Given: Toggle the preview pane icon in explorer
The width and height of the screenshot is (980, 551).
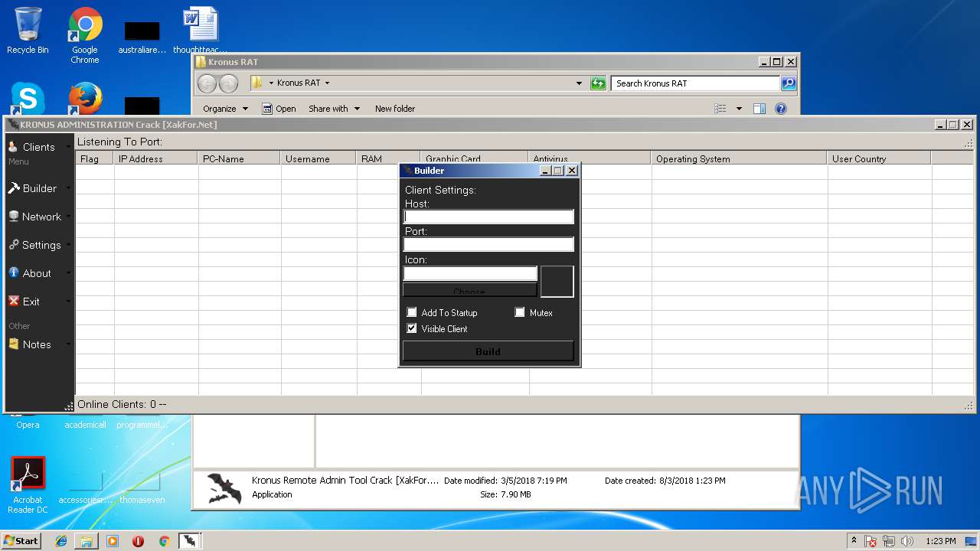Looking at the screenshot, I should [759, 109].
